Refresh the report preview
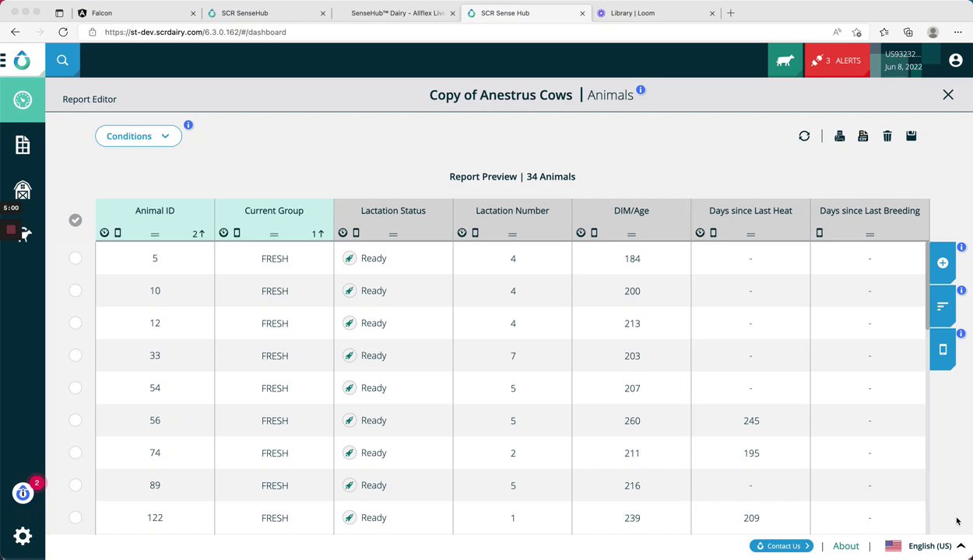973x560 pixels. tap(804, 136)
